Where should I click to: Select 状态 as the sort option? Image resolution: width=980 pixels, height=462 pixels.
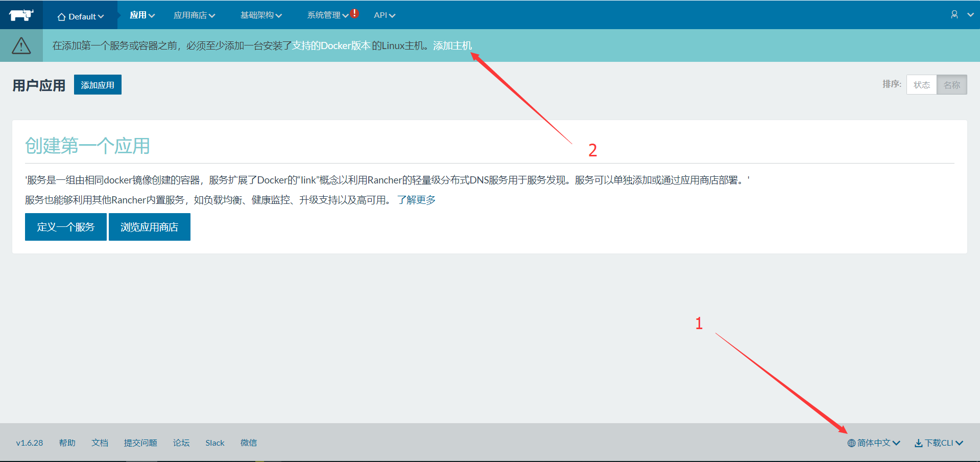coord(921,84)
